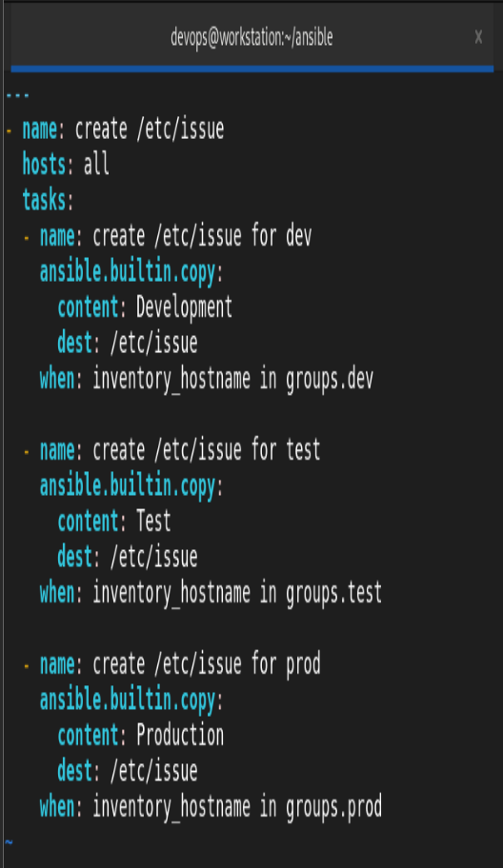
Task: Click the word 'Development' content value
Action: click(x=184, y=307)
